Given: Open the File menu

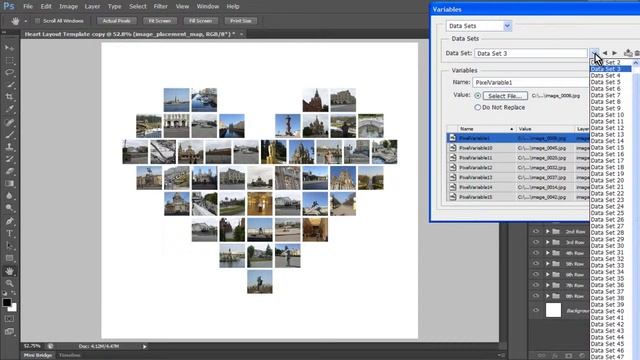Looking at the screenshot, I should click(28, 7).
